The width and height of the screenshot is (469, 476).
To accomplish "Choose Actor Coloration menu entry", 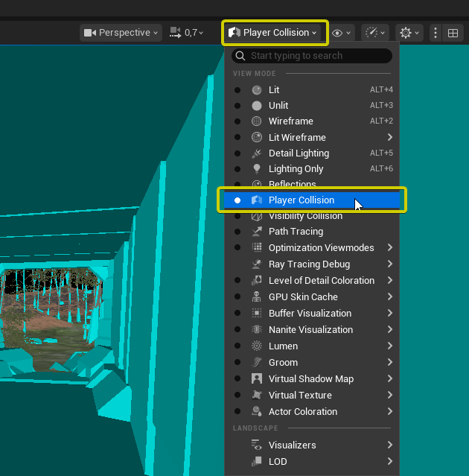I will point(302,412).
